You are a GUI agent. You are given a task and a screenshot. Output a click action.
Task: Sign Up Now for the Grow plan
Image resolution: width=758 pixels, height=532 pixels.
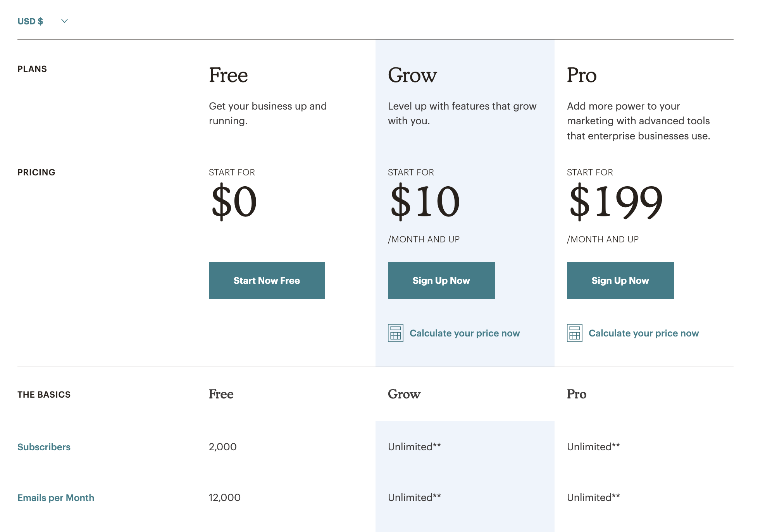pos(441,280)
